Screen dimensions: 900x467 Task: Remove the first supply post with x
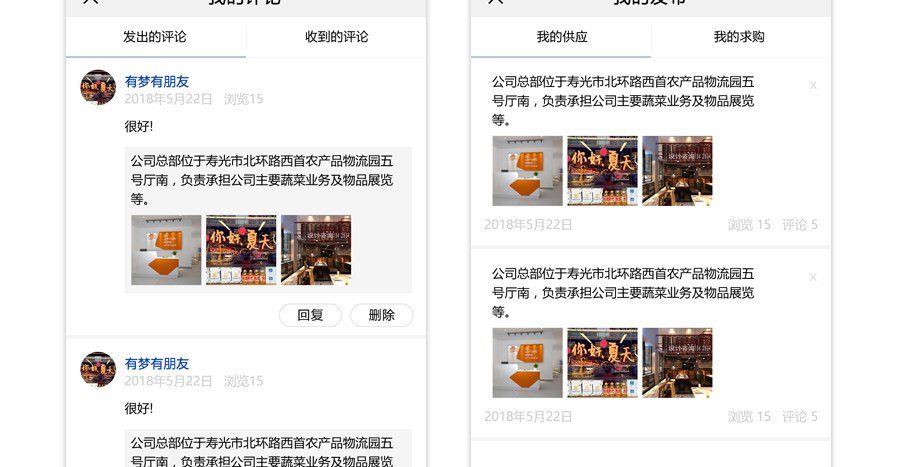click(813, 85)
